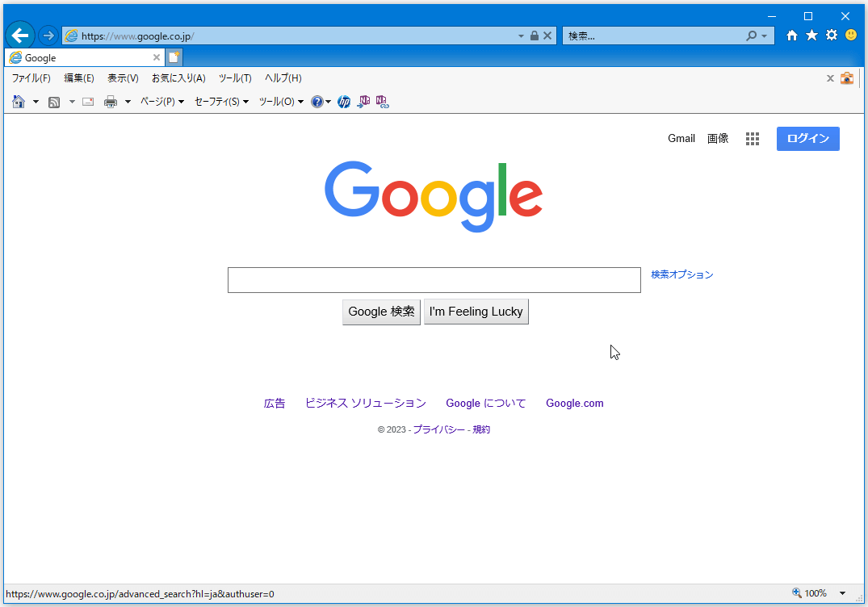Focus the Google search text box
Screen dimensions: 868x607
tap(434, 280)
